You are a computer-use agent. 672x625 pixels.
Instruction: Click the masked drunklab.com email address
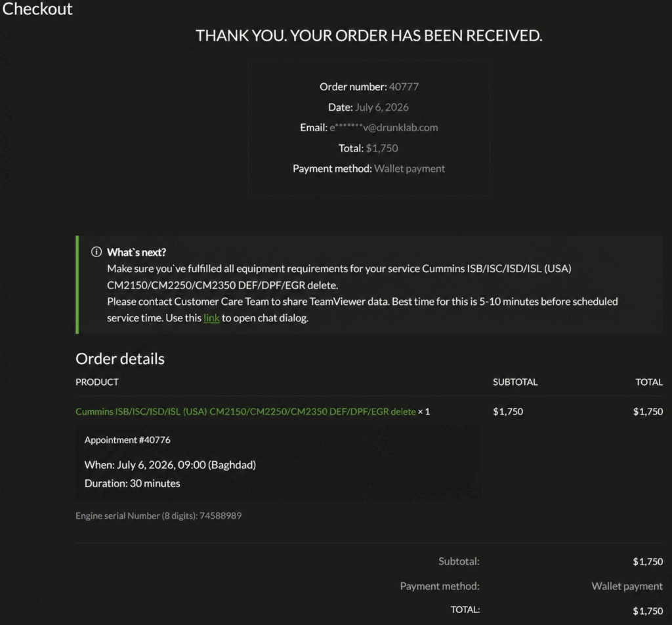[383, 128]
